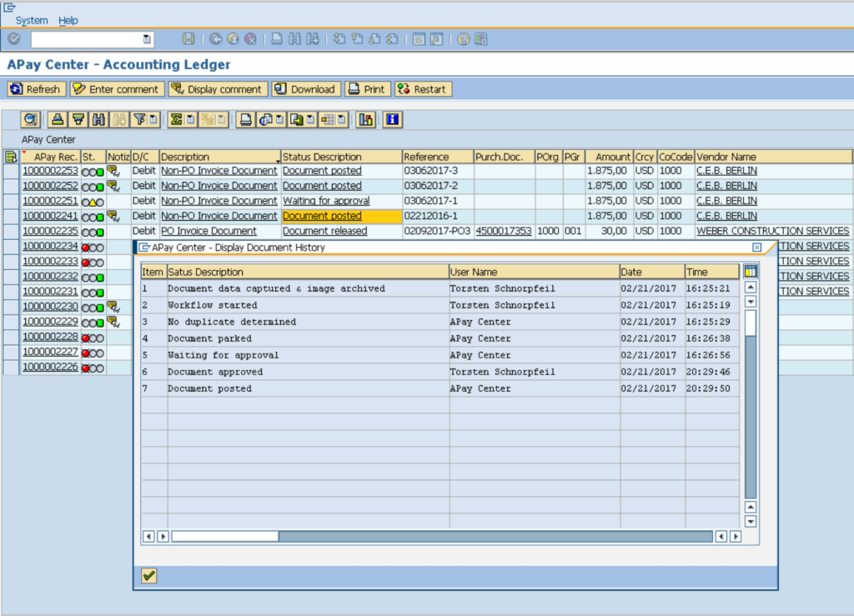
Task: Click the Save disk icon in system toolbar
Action: coord(188,39)
